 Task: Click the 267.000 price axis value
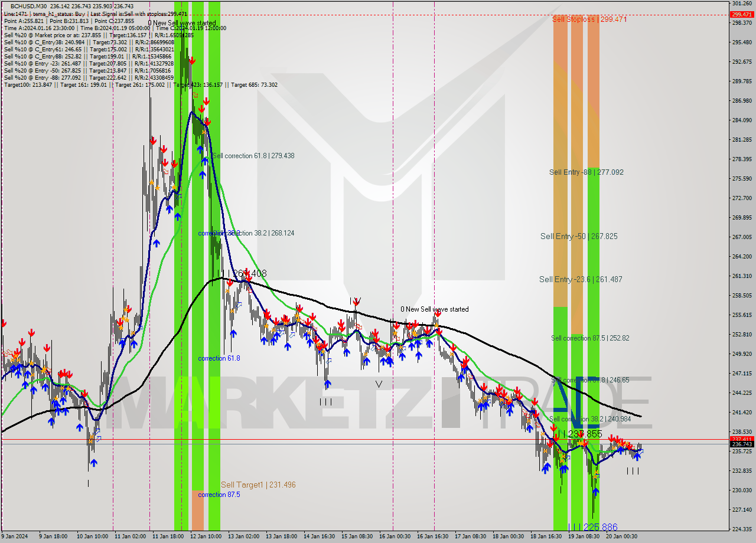pos(742,237)
